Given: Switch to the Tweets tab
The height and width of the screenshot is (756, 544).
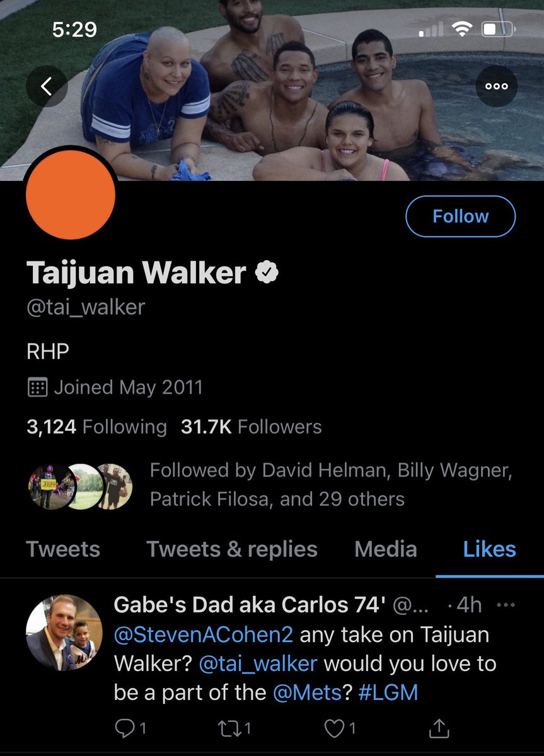Looking at the screenshot, I should (x=63, y=549).
